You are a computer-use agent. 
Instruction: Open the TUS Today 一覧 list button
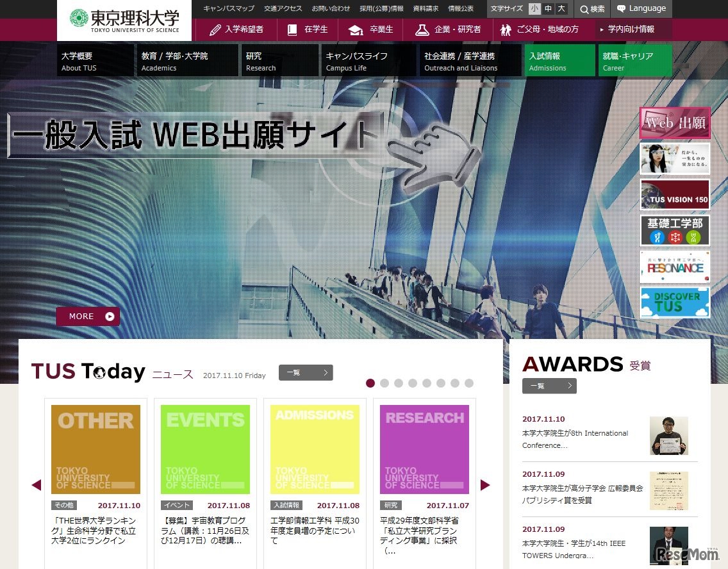306,373
